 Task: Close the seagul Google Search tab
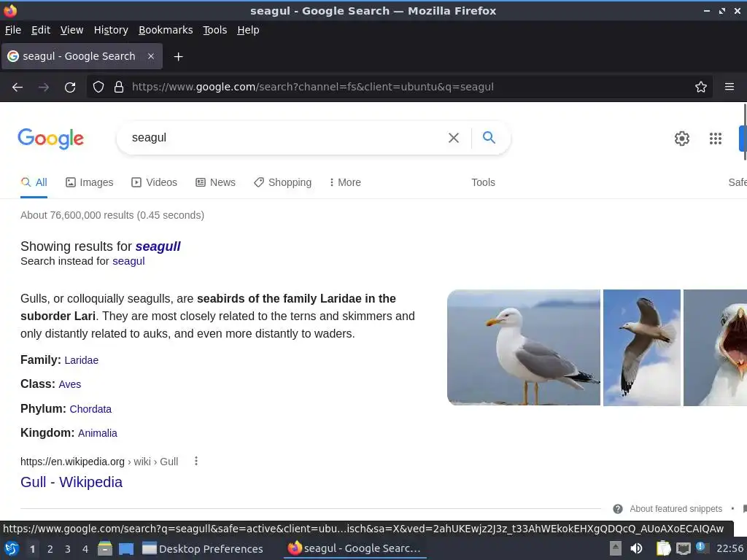pos(151,56)
